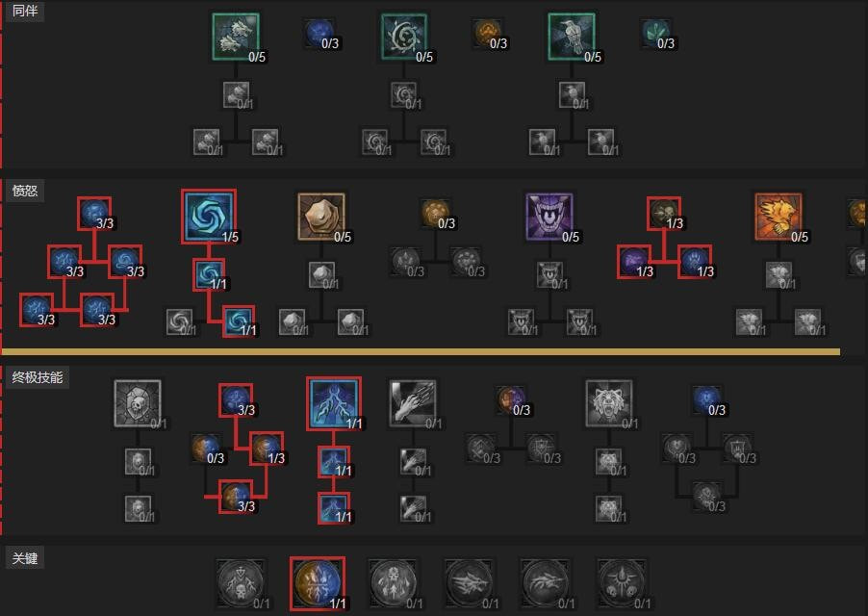The height and width of the screenshot is (616, 868).
Task: Select the wolves companion skill icon
Action: point(236,37)
